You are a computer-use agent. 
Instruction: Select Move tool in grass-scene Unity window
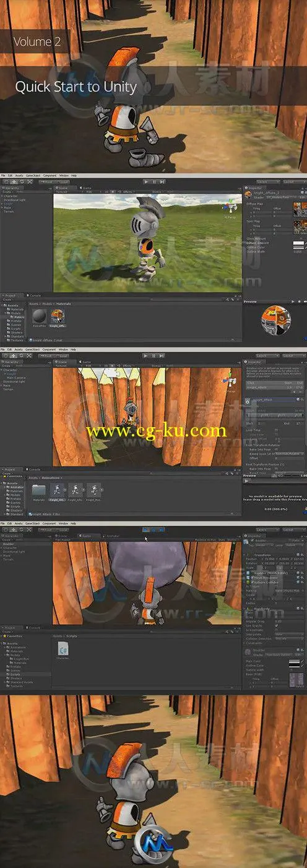(x=13, y=181)
